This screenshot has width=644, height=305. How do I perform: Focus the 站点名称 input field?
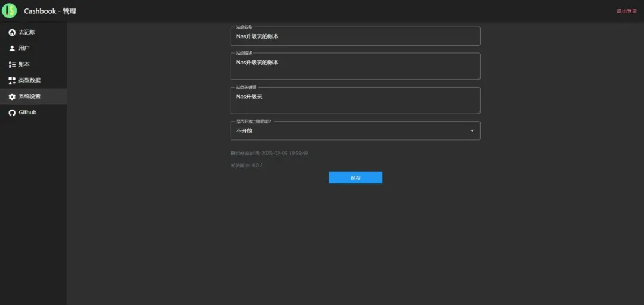click(x=355, y=37)
